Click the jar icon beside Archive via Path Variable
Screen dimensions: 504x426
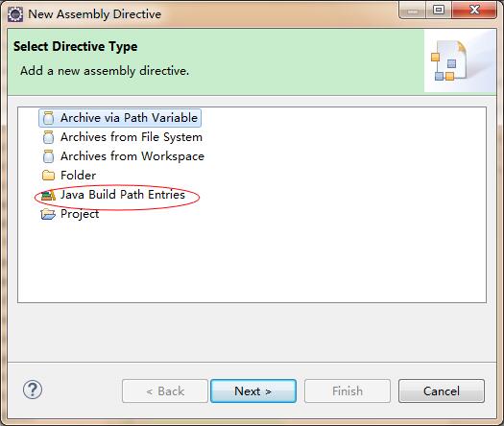[49, 118]
